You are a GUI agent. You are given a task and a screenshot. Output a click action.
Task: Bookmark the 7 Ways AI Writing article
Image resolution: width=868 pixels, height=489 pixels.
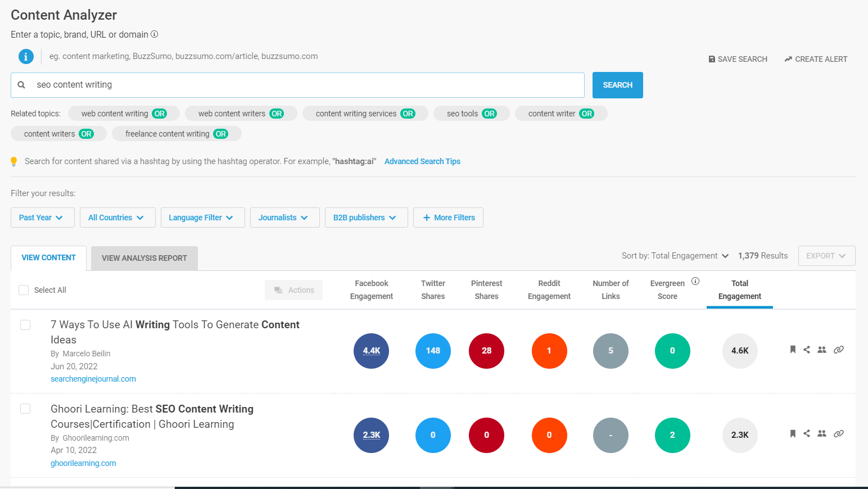pyautogui.click(x=793, y=350)
